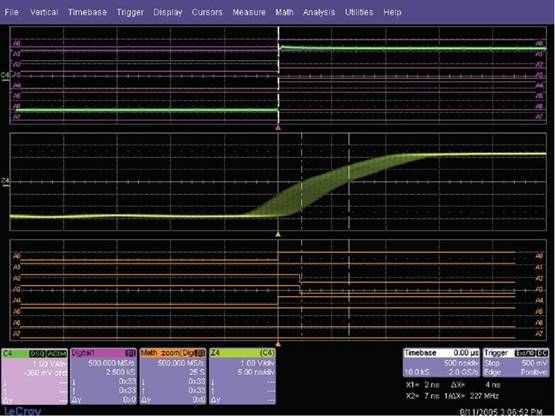Click the ΔX= 4 ns readout
The height and width of the screenshot is (418, 555).
(x=475, y=385)
